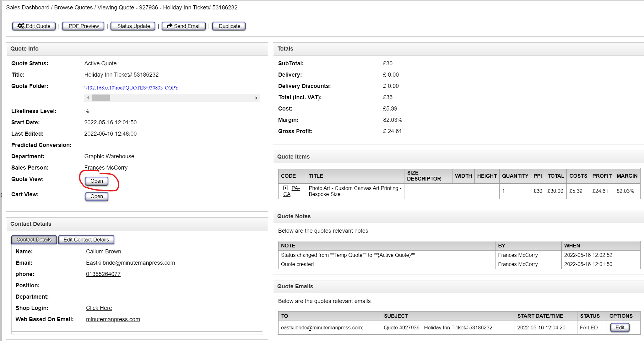Click the Gross Profit value £ 24.61

tap(392, 131)
